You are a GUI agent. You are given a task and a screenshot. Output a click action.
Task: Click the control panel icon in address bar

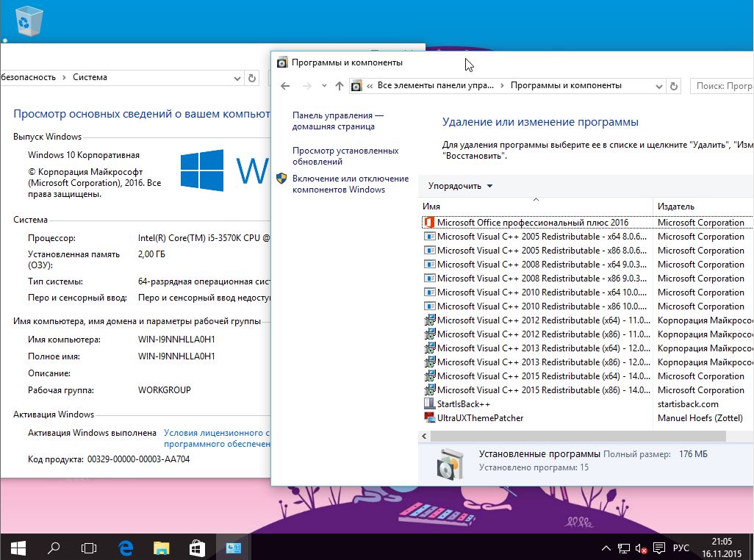[356, 86]
